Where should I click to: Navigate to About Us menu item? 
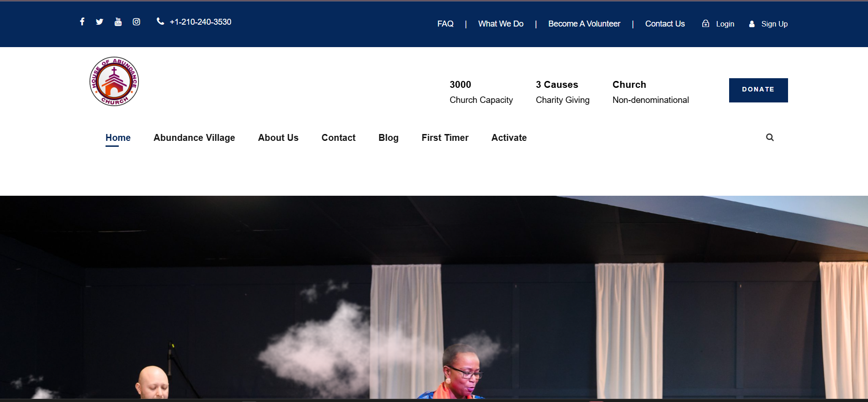click(278, 138)
